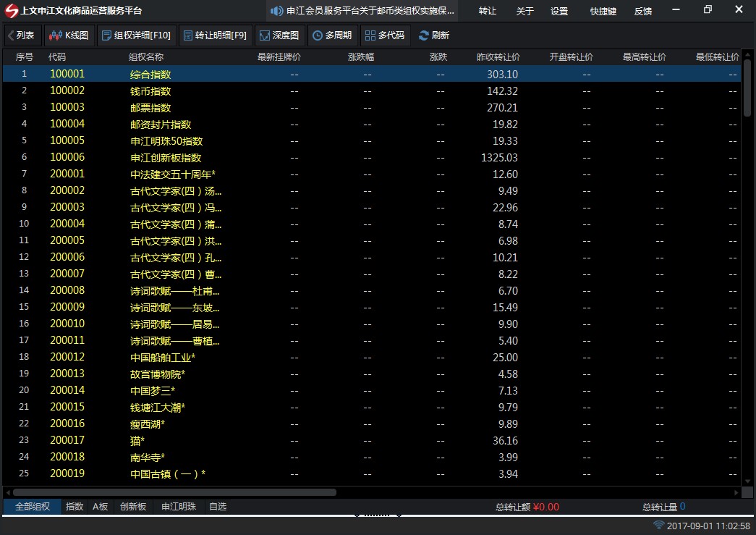Switch to the 指数 tab
Screen dimensions: 756x535
(73, 507)
